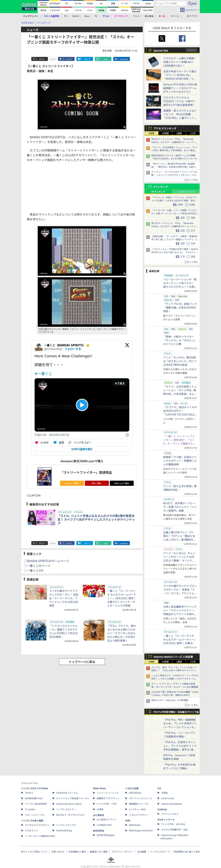Image resolution: width=221 pixels, height=868 pixels.
Task: Open the プライバシーポリシー footer link
Action: point(122,849)
